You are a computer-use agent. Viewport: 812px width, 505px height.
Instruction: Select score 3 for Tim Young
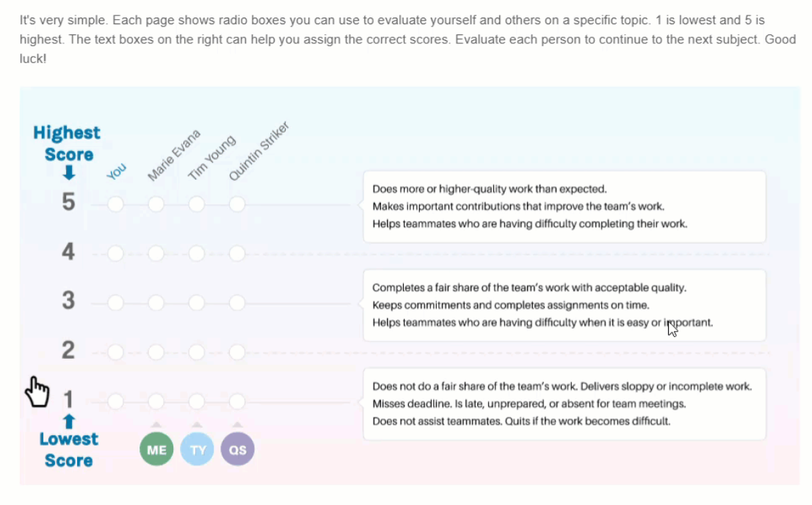point(196,302)
